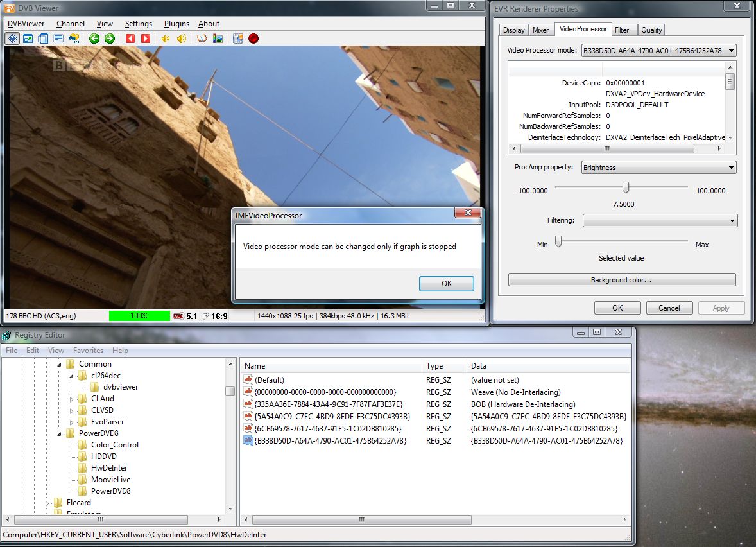Expand the Elecard registry key
756x547 pixels.
[47, 503]
